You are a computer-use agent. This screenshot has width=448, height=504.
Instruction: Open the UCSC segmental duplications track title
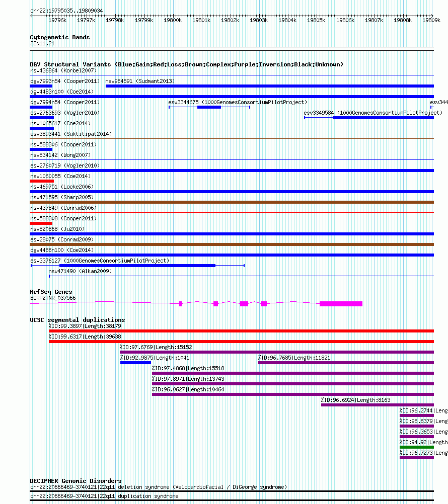tap(77, 320)
